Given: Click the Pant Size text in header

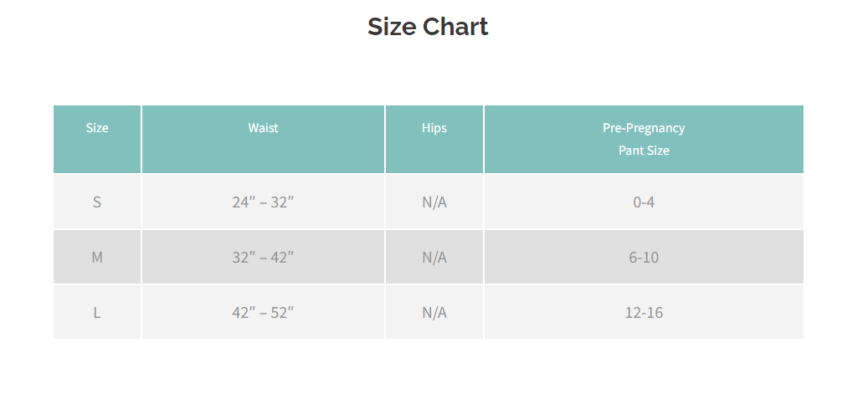Looking at the screenshot, I should coord(644,151).
